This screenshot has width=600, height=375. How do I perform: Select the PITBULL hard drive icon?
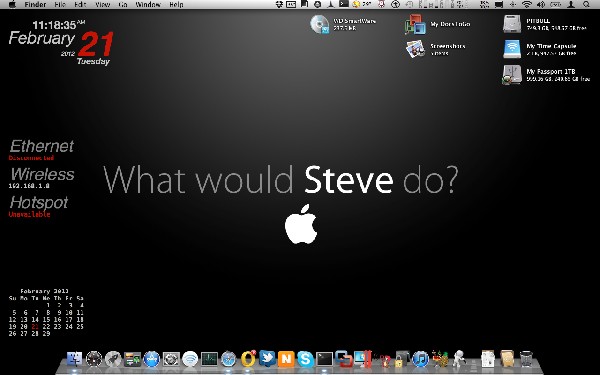pos(512,24)
